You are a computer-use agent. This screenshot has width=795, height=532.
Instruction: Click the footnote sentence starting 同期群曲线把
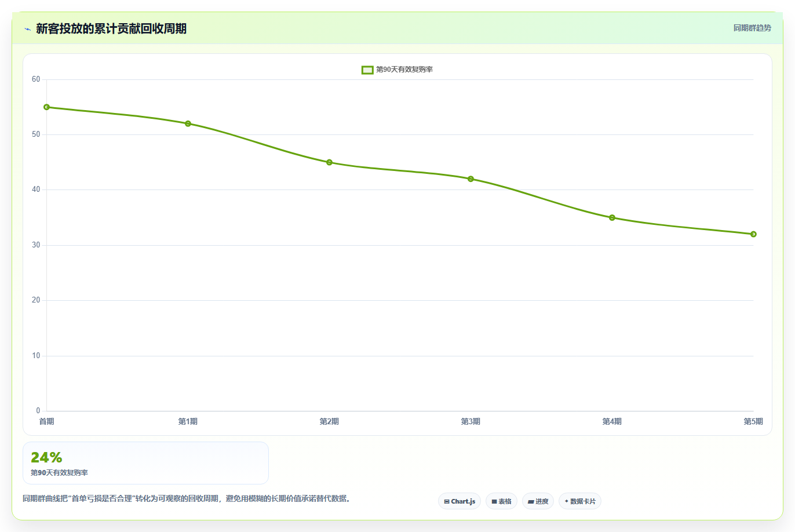[x=187, y=498]
